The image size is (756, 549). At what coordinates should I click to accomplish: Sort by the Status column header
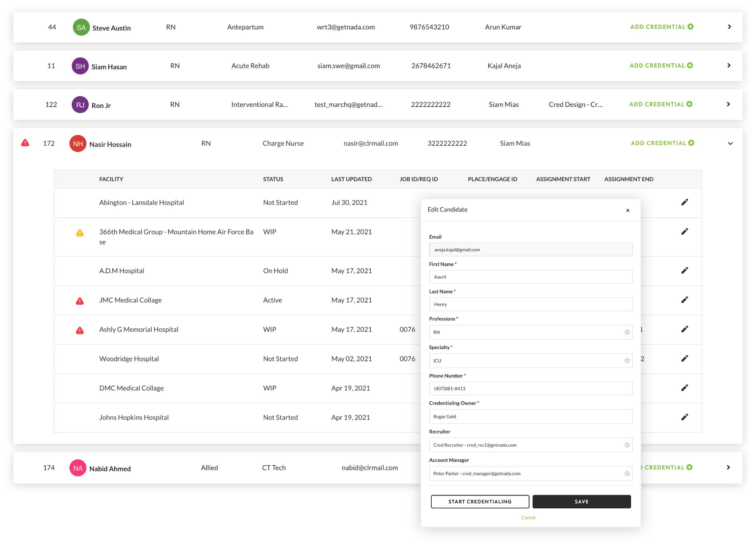click(273, 179)
